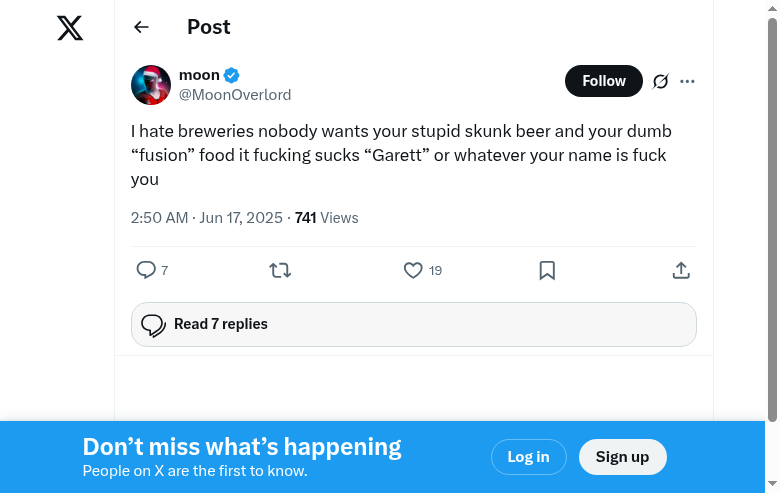The width and height of the screenshot is (780, 493).
Task: Open the three-dot more menu
Action: pyautogui.click(x=687, y=81)
